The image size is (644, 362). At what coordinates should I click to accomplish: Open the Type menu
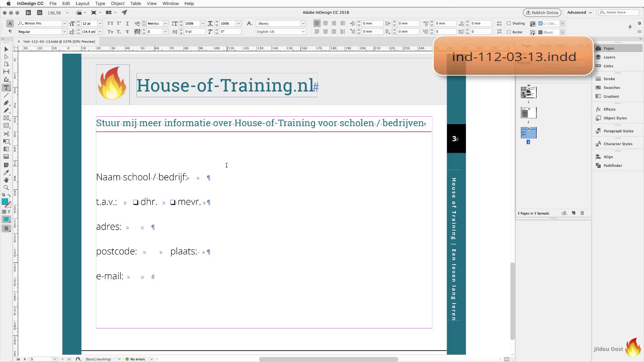click(x=100, y=3)
